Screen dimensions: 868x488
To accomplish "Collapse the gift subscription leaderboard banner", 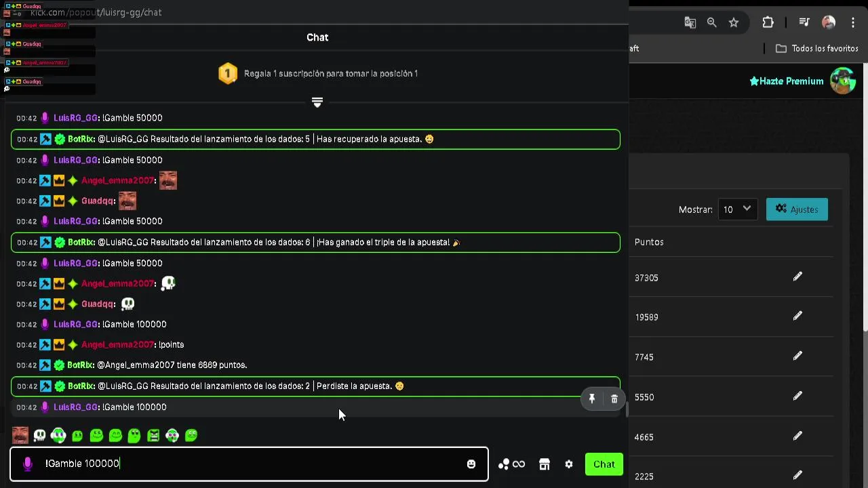I will click(317, 102).
